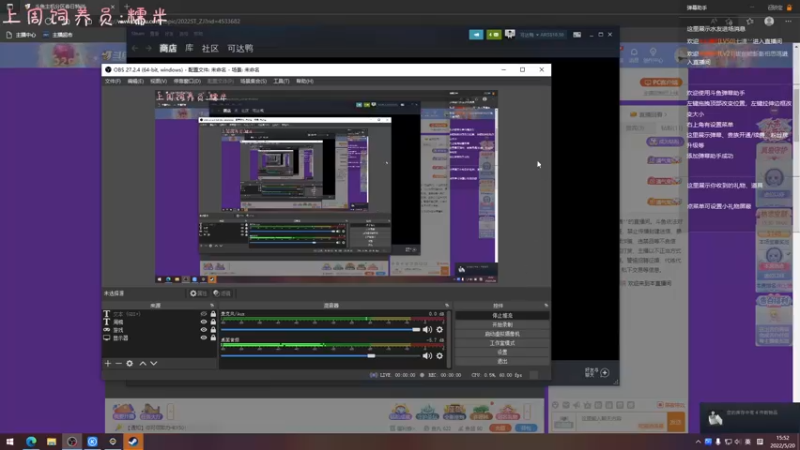Toggle visibility of the 显示器 source
This screenshot has width=800, height=450.
(204, 338)
